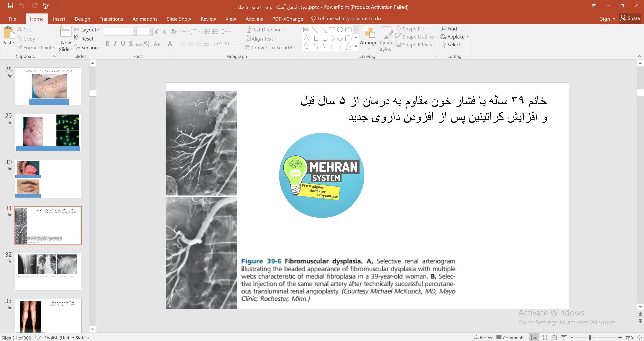The height and width of the screenshot is (341, 644).
Task: Save the presentation with the floppy disk icon
Action: click(x=11, y=6)
